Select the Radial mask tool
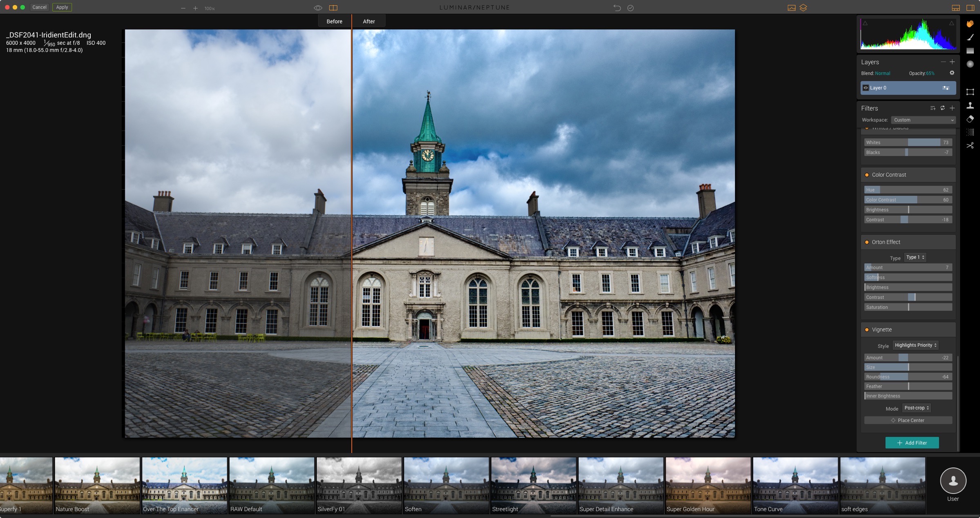Viewport: 980px width, 518px height. 970,64
